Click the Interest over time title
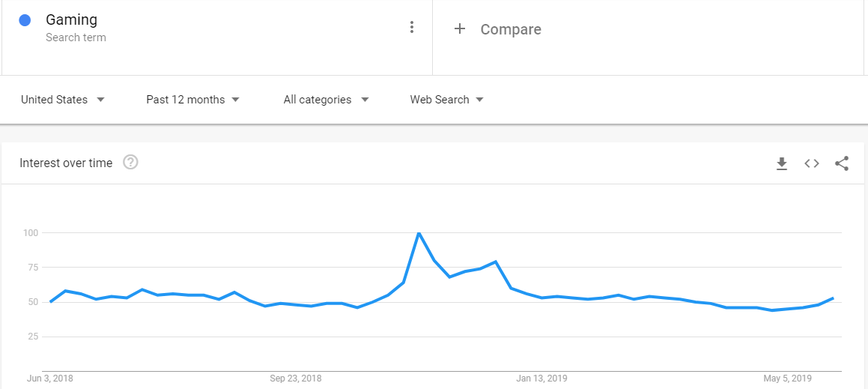The image size is (868, 389). (x=66, y=163)
